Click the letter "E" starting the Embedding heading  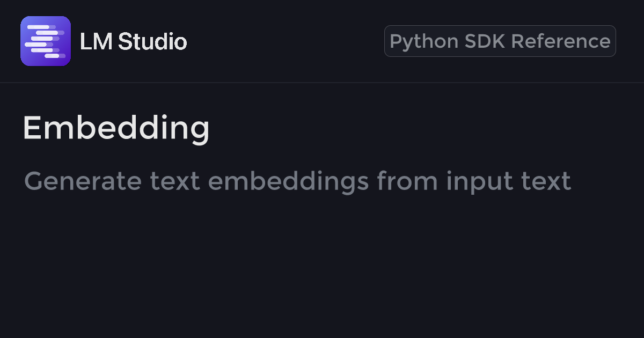[32, 128]
